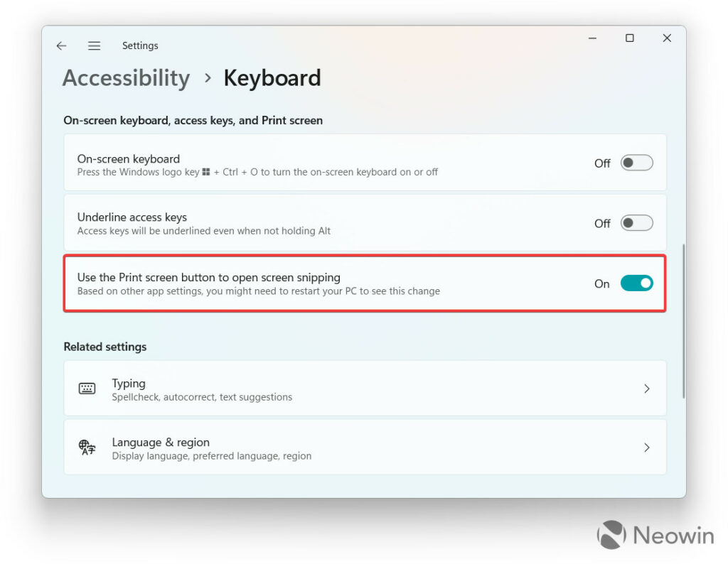This screenshot has width=728, height=564.
Task: Click the Settings window title text
Action: pyautogui.click(x=140, y=45)
